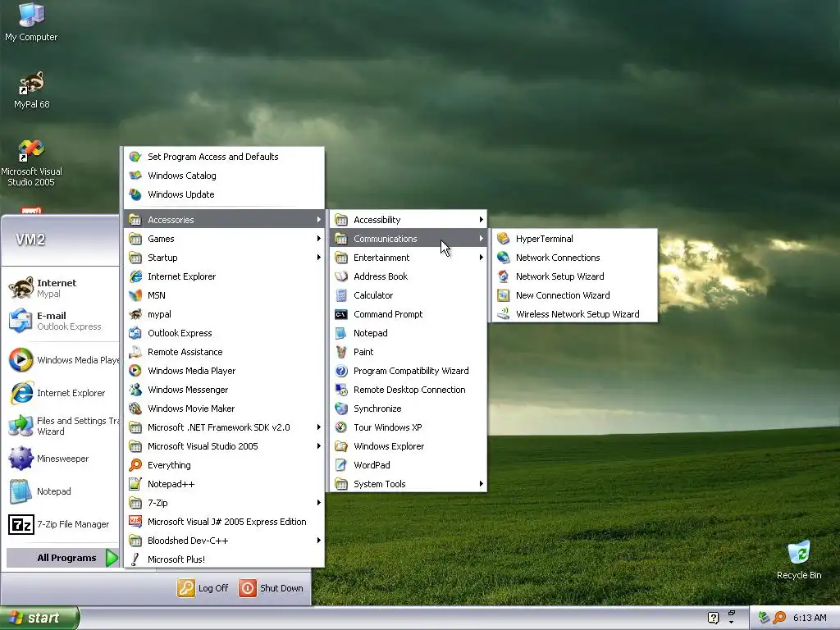Expand Bloodshed Dev-C++ folder
Viewport: 840px width, 630px height.
(224, 541)
